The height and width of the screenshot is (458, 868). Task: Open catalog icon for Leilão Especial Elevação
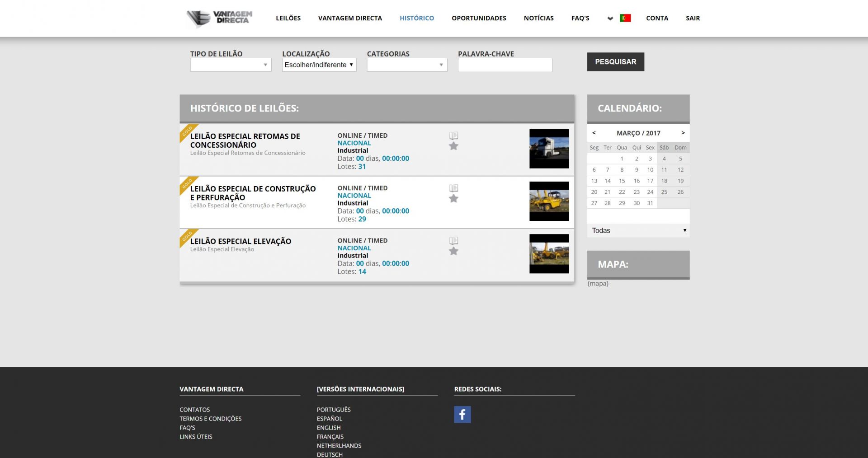click(x=453, y=241)
